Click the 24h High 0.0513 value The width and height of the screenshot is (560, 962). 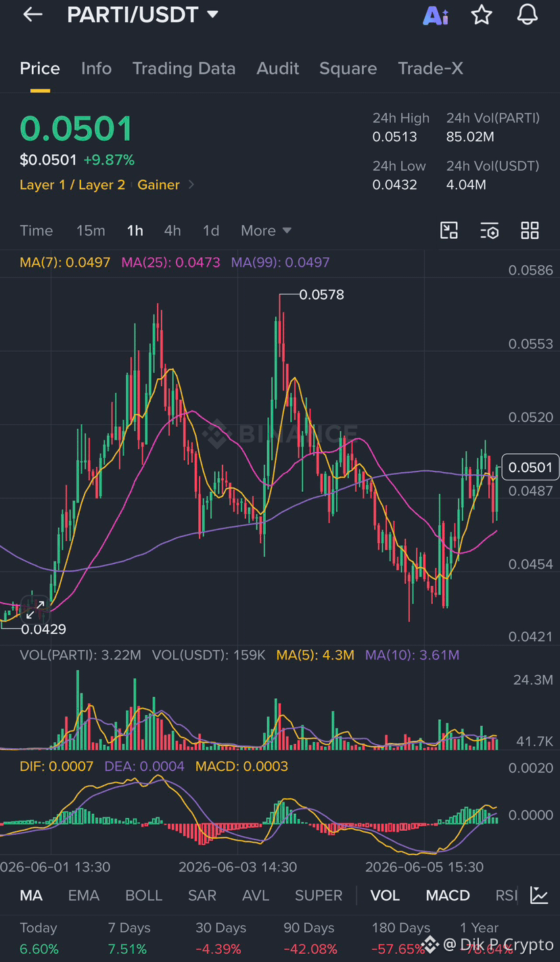coord(394,137)
